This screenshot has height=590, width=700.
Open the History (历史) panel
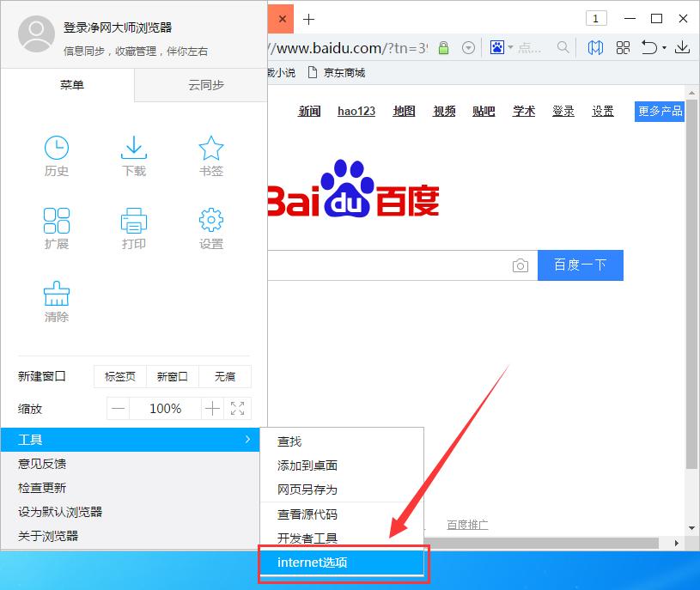click(57, 155)
